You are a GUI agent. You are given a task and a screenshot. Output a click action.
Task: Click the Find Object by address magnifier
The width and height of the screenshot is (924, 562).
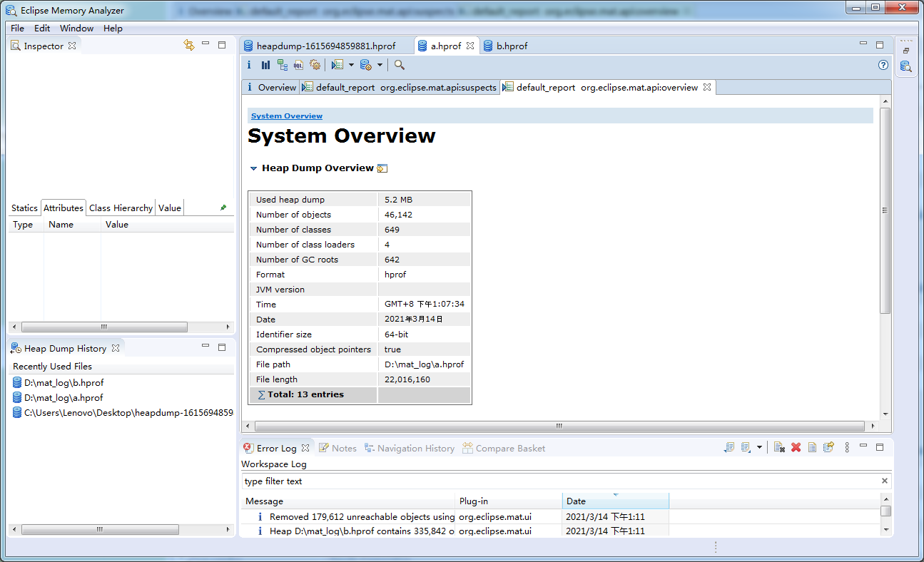pyautogui.click(x=400, y=65)
